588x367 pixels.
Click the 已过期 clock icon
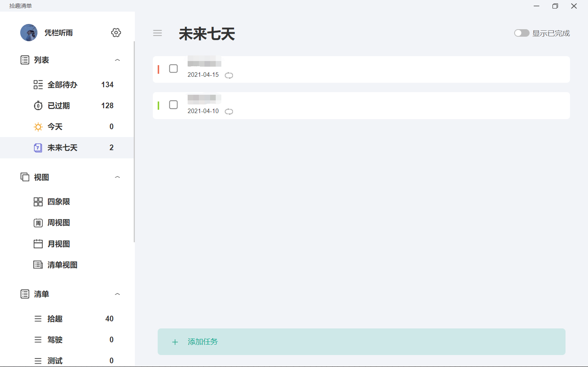point(38,106)
